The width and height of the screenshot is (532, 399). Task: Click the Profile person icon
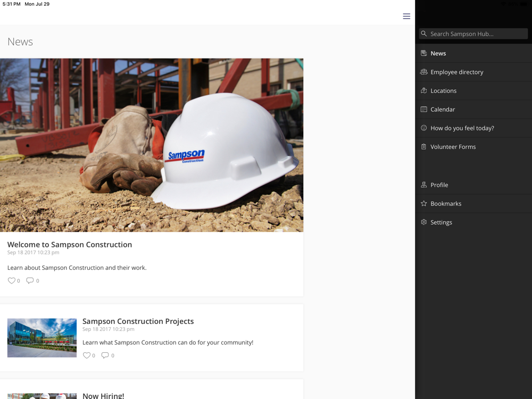point(424,185)
